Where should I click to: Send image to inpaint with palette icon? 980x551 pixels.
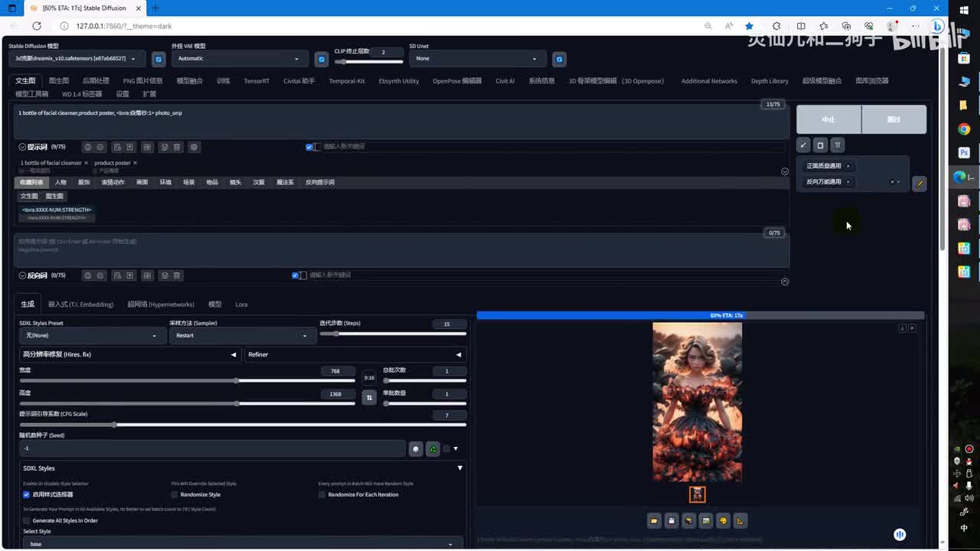723,521
